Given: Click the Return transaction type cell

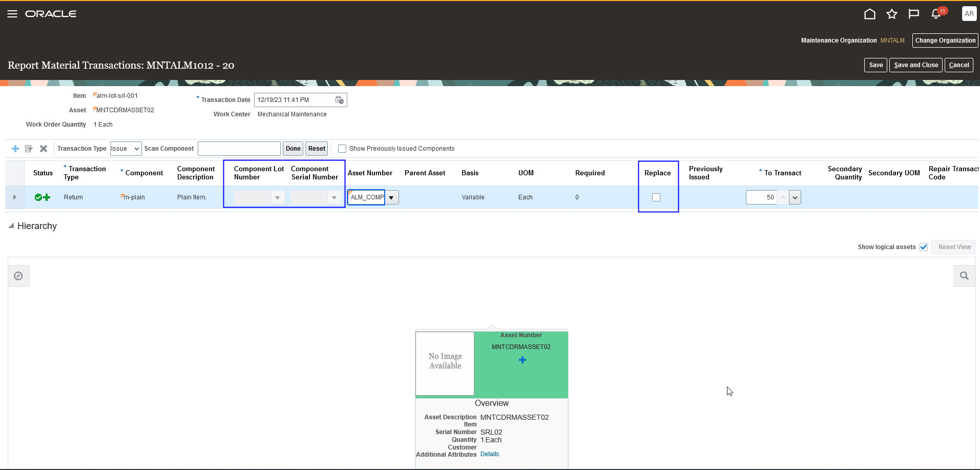Looking at the screenshot, I should (x=73, y=197).
